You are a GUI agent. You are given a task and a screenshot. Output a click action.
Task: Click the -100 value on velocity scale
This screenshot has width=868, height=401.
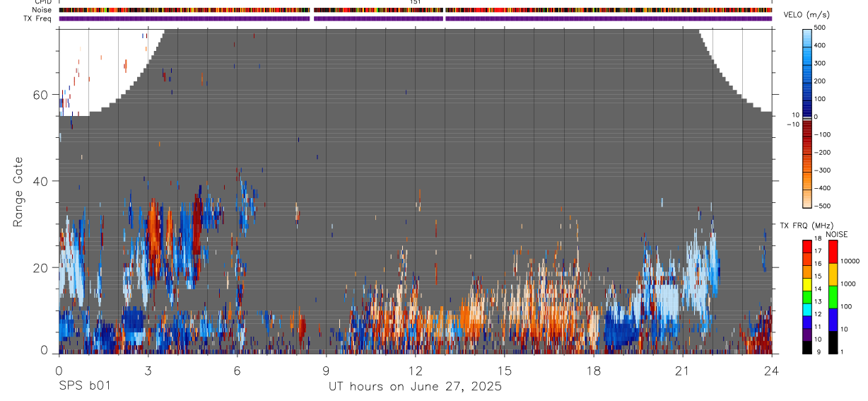point(821,134)
